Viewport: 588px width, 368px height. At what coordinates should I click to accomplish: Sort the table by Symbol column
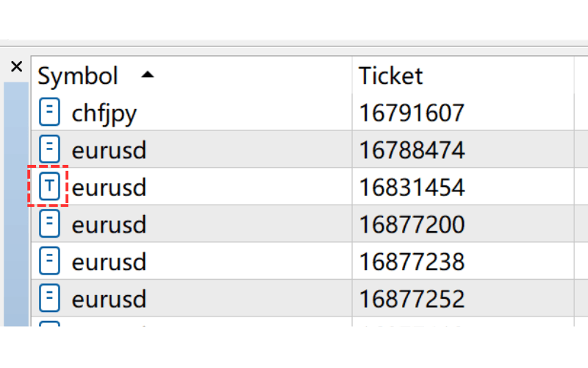(78, 75)
